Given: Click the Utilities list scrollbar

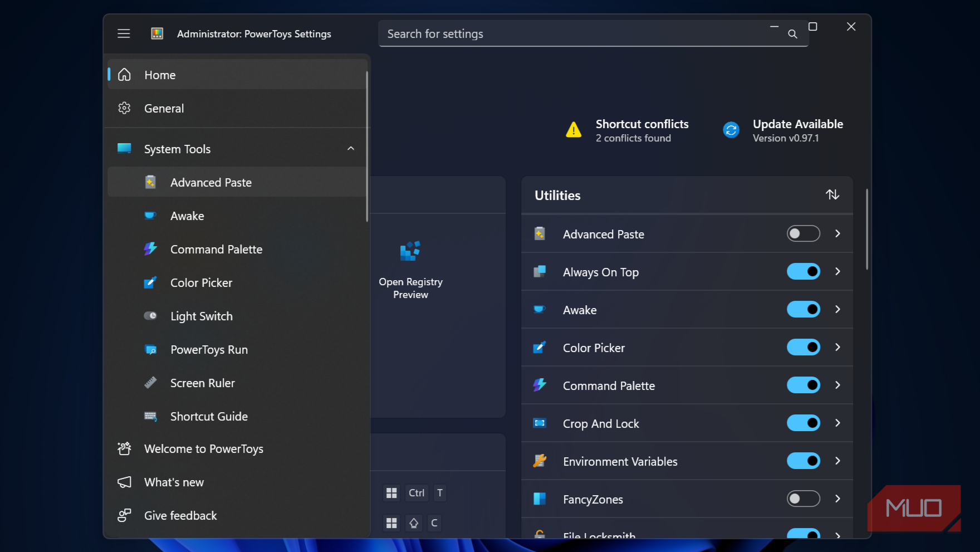Looking at the screenshot, I should pyautogui.click(x=867, y=229).
